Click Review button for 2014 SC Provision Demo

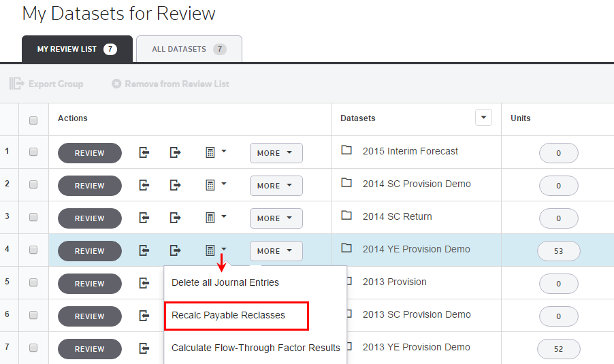click(89, 186)
